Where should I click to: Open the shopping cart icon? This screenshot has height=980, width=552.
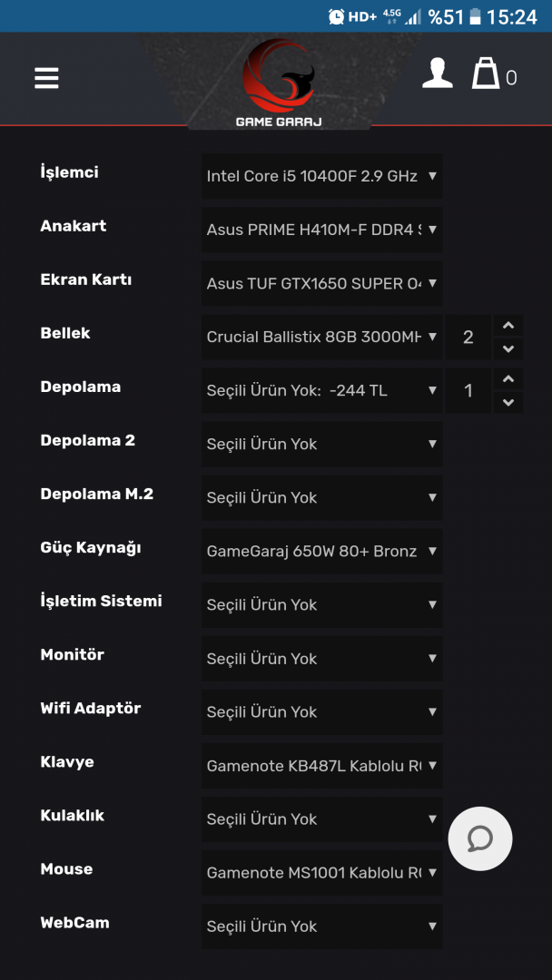click(x=487, y=74)
